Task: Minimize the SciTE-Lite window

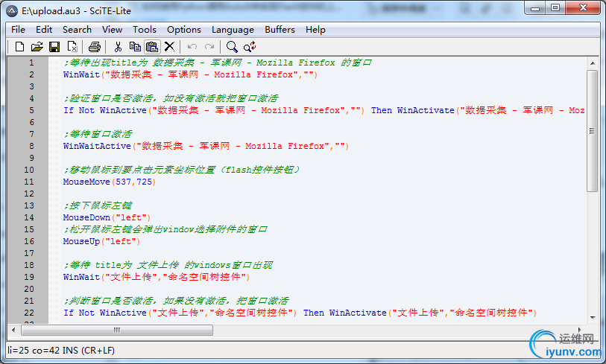Action: (535, 8)
